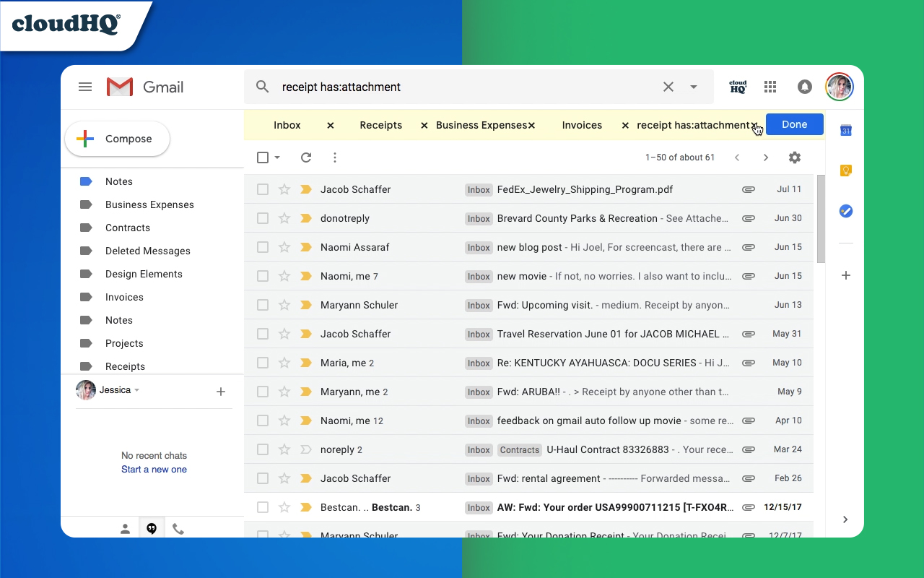Image resolution: width=924 pixels, height=578 pixels.
Task: Open the Gmail main menu (hamburger icon)
Action: (85, 87)
